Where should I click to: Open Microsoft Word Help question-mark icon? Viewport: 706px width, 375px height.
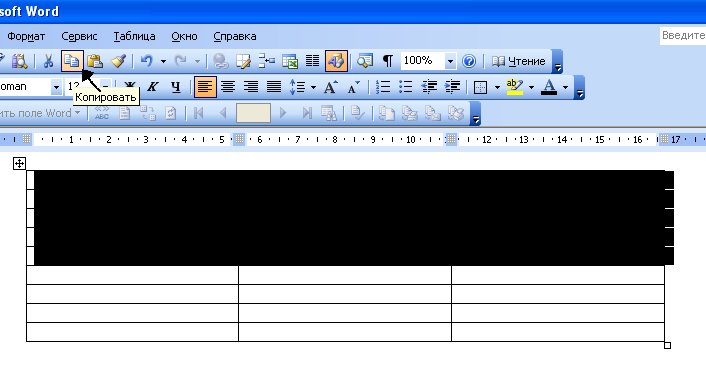point(469,61)
